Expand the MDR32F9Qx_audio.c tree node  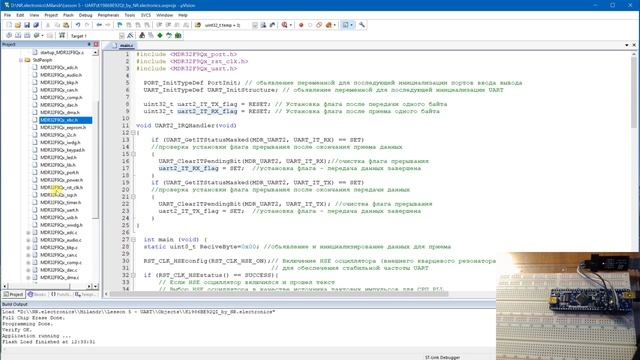28,240
